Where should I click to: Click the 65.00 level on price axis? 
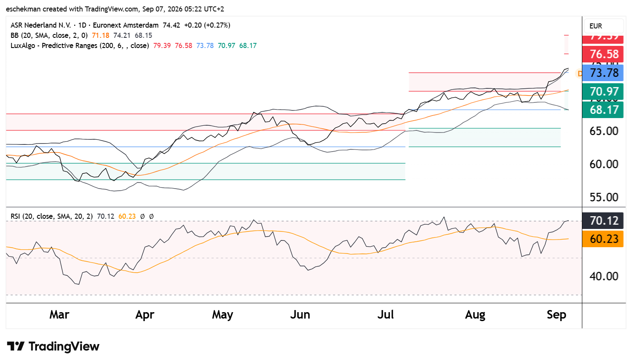[604, 131]
